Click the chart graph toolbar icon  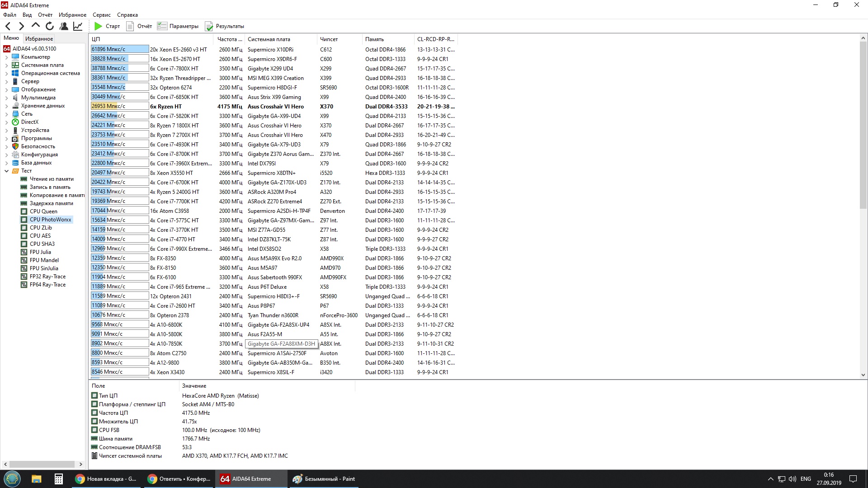78,26
